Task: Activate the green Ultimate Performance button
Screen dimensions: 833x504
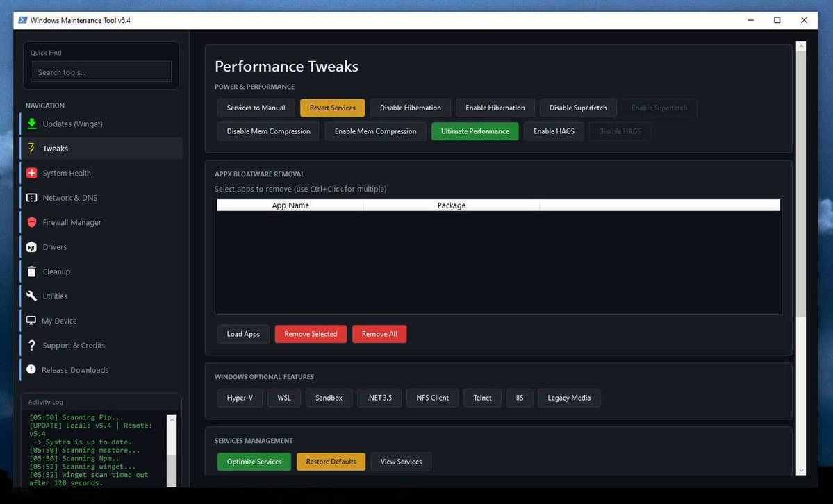Action: 475,131
